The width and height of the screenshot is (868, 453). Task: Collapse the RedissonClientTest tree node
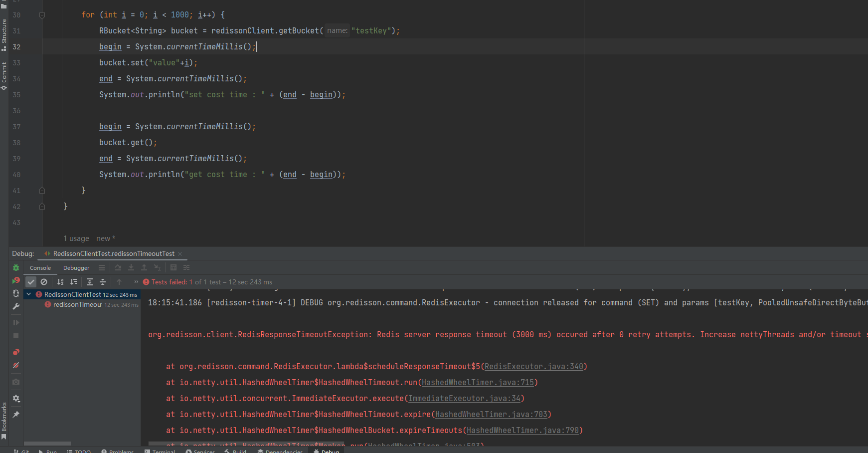pos(28,294)
